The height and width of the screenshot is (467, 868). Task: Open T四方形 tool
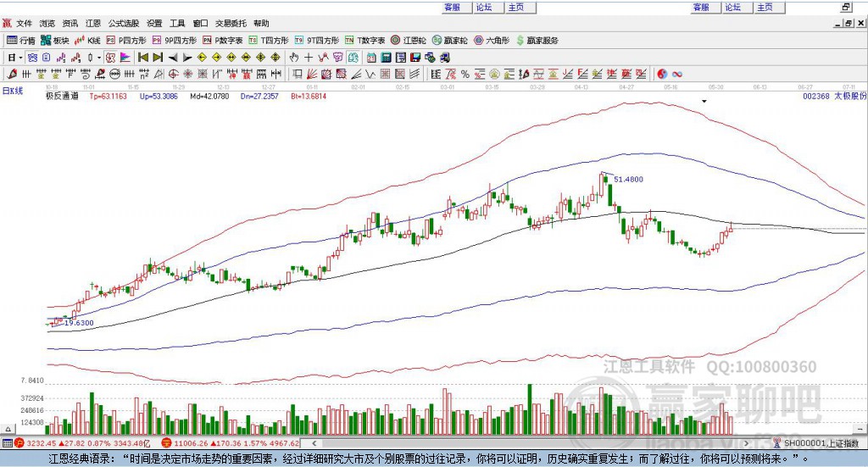[x=269, y=41]
